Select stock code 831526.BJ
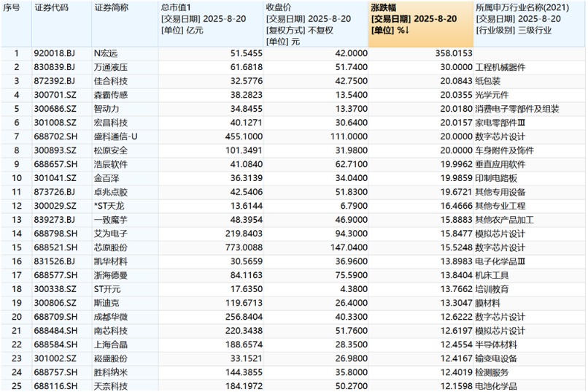 click(55, 261)
